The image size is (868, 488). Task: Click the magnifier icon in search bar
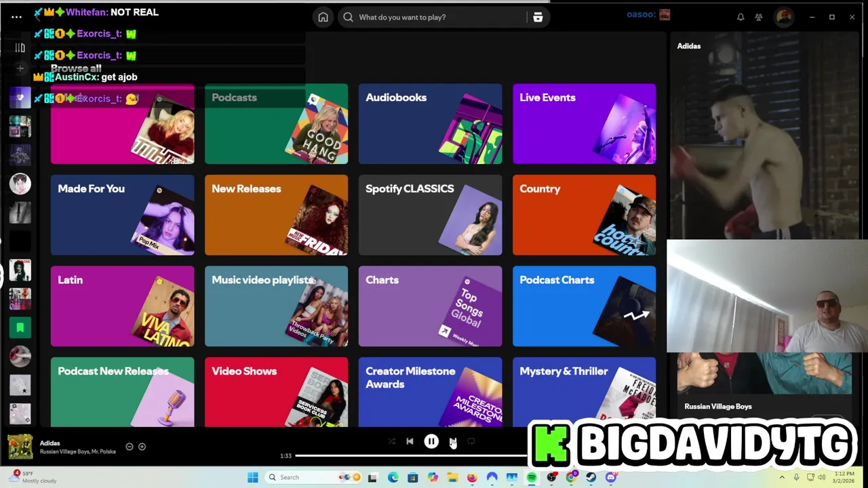click(x=349, y=17)
